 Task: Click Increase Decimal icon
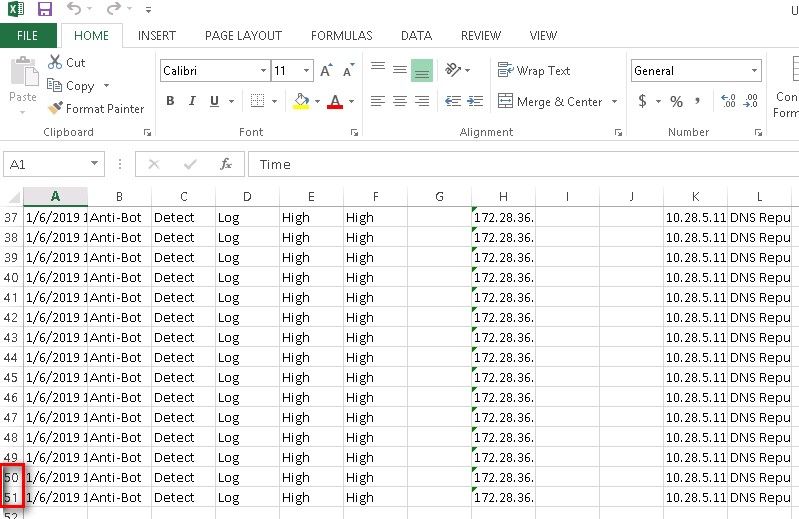point(728,101)
